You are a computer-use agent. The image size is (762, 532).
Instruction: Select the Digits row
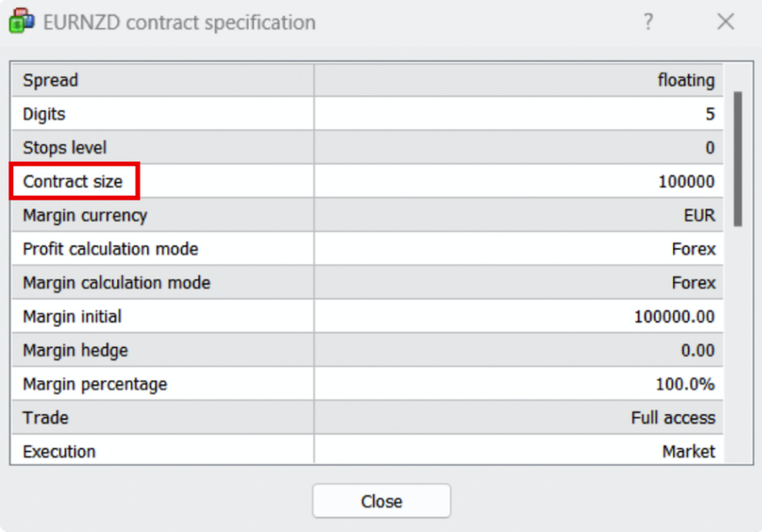pos(368,114)
